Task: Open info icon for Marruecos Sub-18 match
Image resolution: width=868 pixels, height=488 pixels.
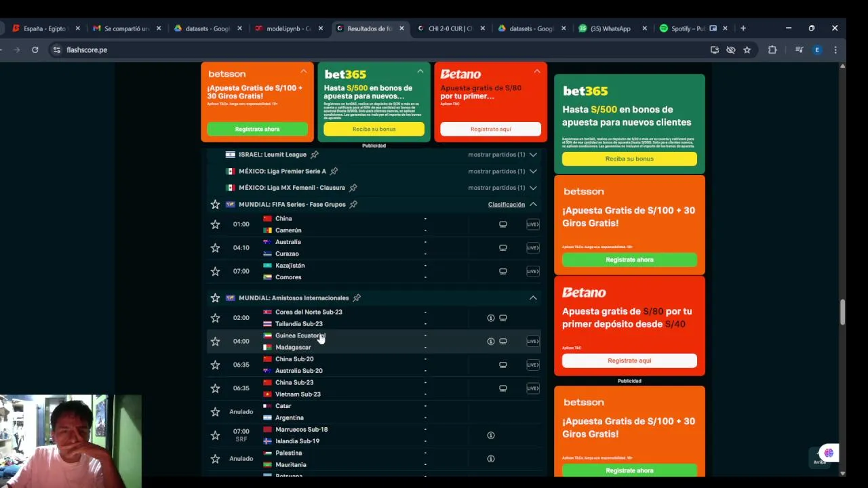Action: (x=491, y=435)
